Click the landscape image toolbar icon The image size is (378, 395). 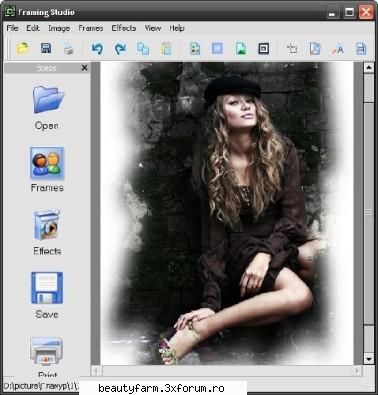coord(241,49)
